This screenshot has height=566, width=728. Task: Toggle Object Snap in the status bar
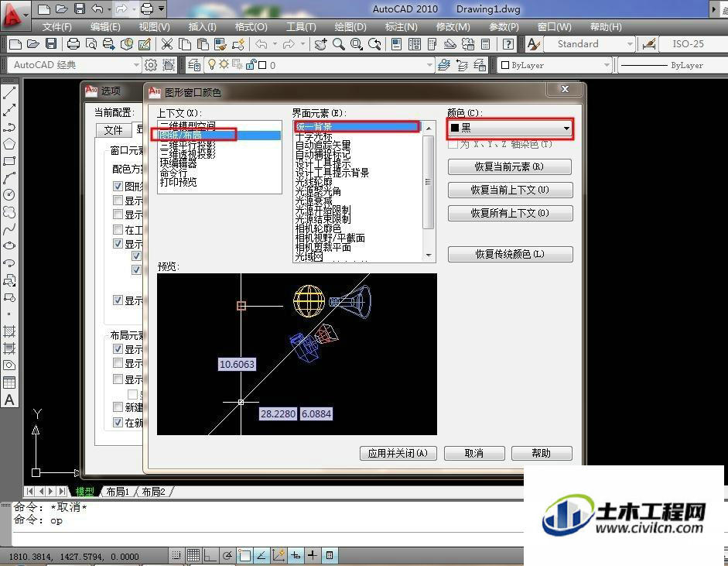pos(244,555)
